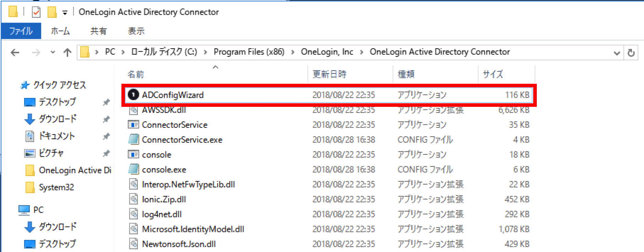Sort by the サイズ column header
Image resolution: width=644 pixels, height=252 pixels.
493,75
